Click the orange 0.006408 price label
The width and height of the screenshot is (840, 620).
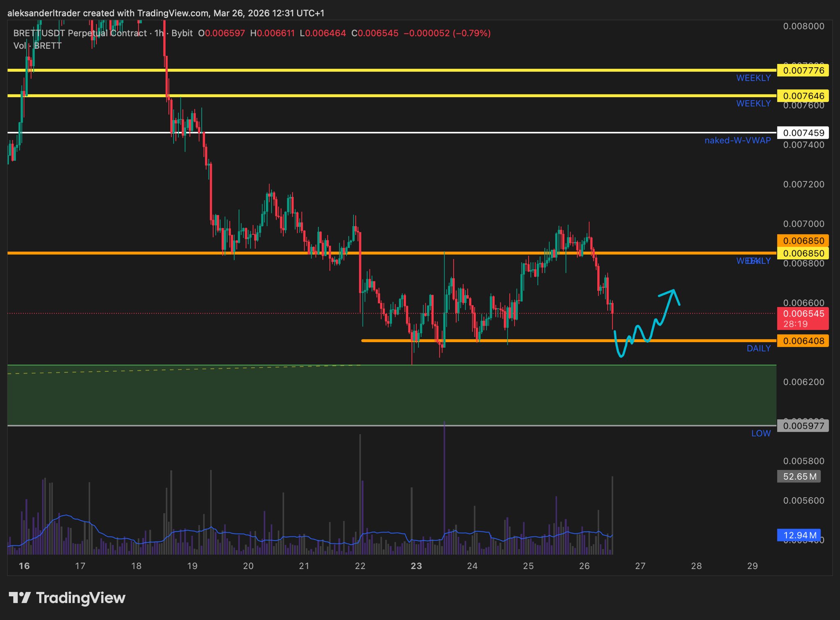[x=803, y=341]
